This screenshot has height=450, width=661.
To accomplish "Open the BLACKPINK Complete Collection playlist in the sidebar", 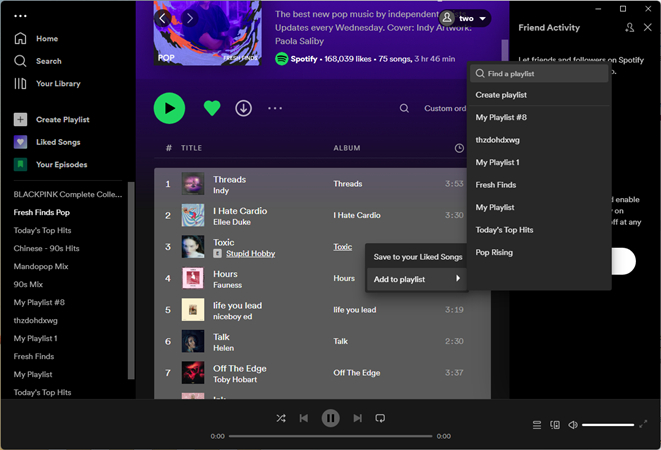I will click(x=67, y=194).
